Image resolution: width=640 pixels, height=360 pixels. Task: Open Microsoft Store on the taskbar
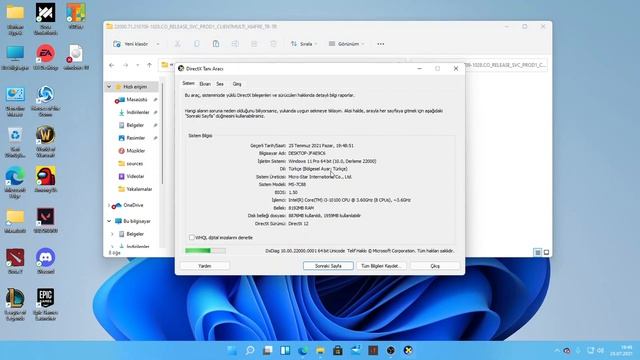click(x=338, y=350)
